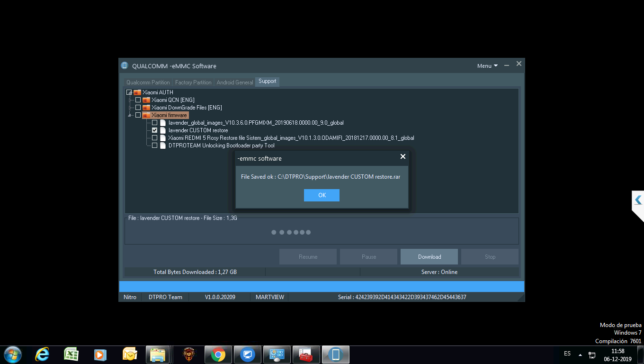The height and width of the screenshot is (364, 644).
Task: Click the blue download progress bar
Action: [x=322, y=287]
